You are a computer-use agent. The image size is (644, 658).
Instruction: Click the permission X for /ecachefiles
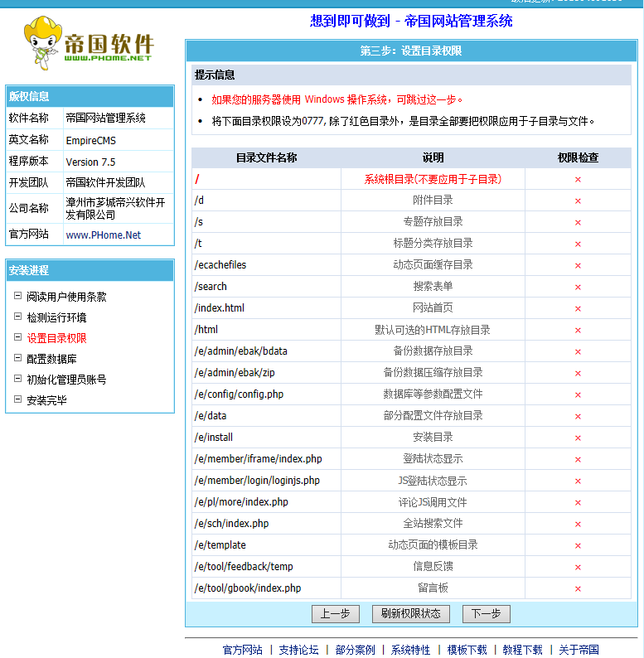[578, 265]
